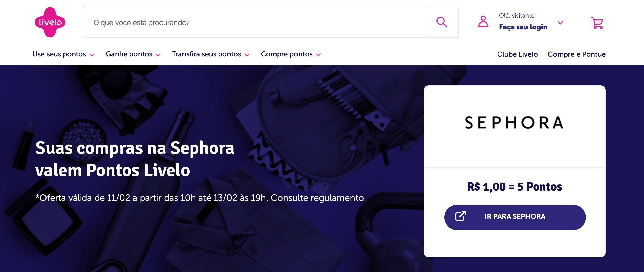
Task: Click the magnifying glass search icon
Action: click(x=442, y=22)
